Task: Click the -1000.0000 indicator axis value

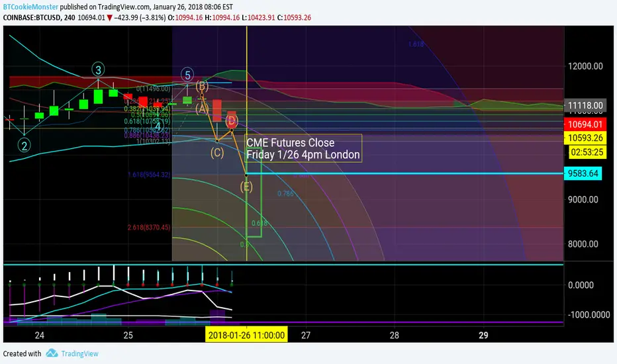Action: 589,315
